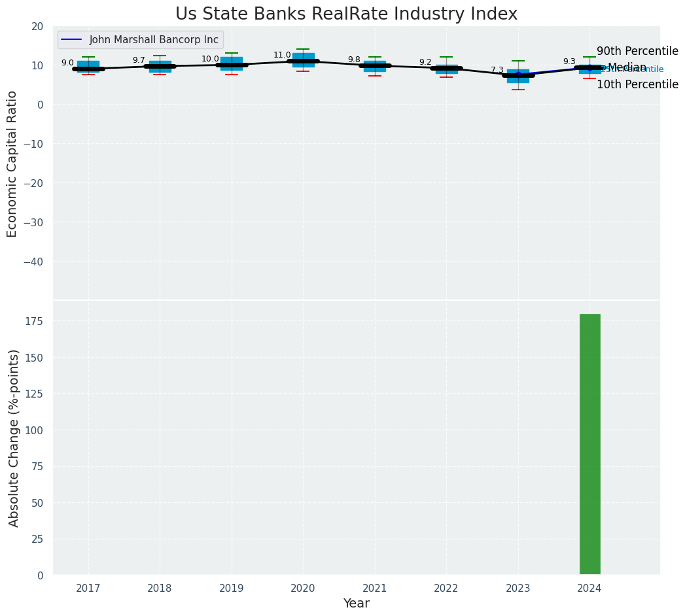
Task: Click the 2024 tick on the Year axis
Action: (589, 589)
